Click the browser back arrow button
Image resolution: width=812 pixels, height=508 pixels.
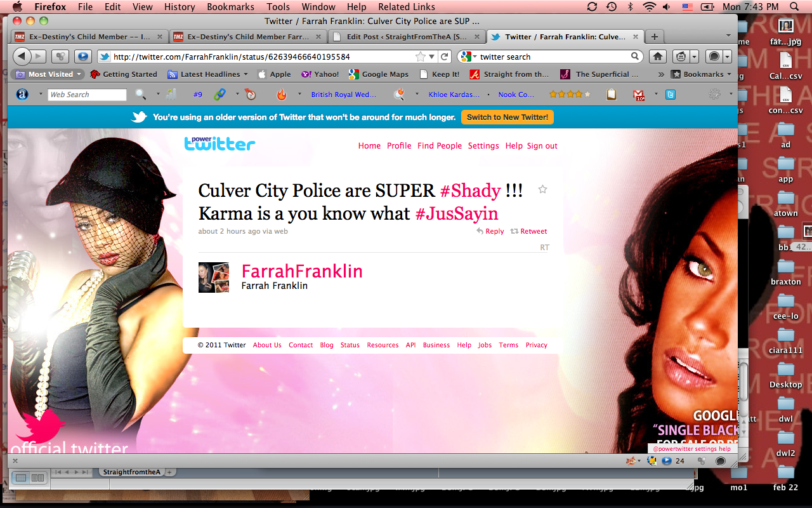tap(22, 57)
